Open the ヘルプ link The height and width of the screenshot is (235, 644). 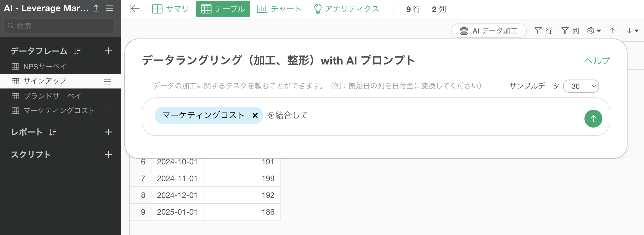tap(597, 61)
